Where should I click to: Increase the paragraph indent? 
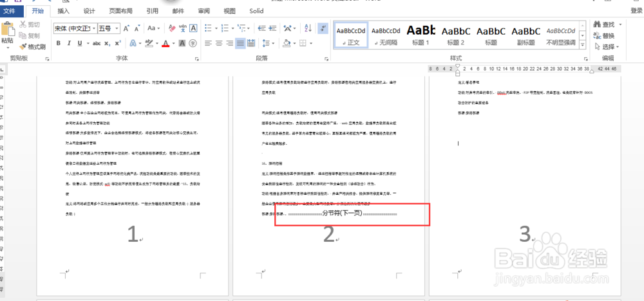pos(272,28)
